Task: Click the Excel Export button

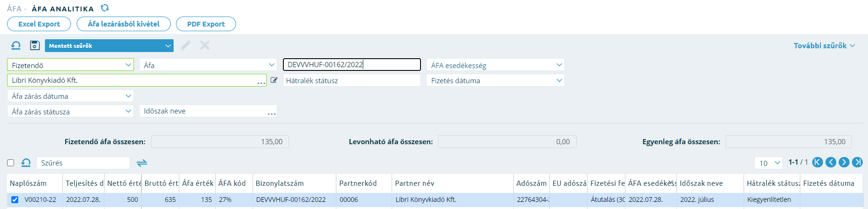Action: click(39, 24)
